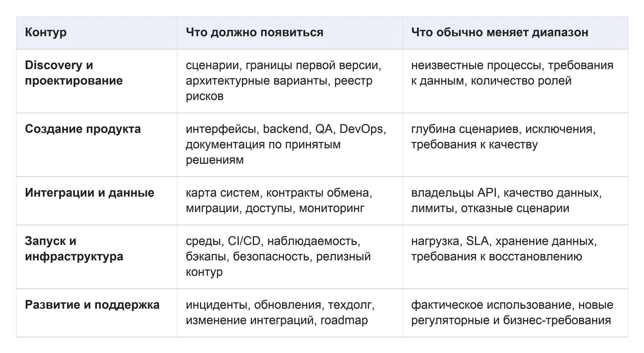Click the cell with 'интерфейсы, backend, QA, DevOps'

[290, 145]
